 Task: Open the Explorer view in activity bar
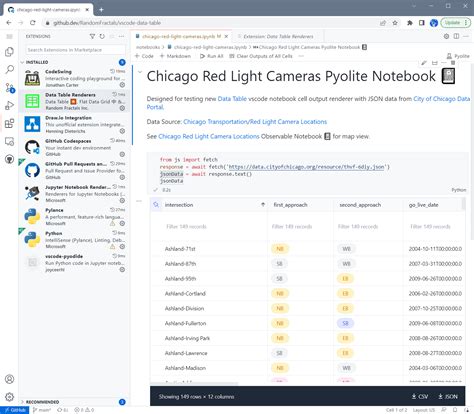[10, 52]
